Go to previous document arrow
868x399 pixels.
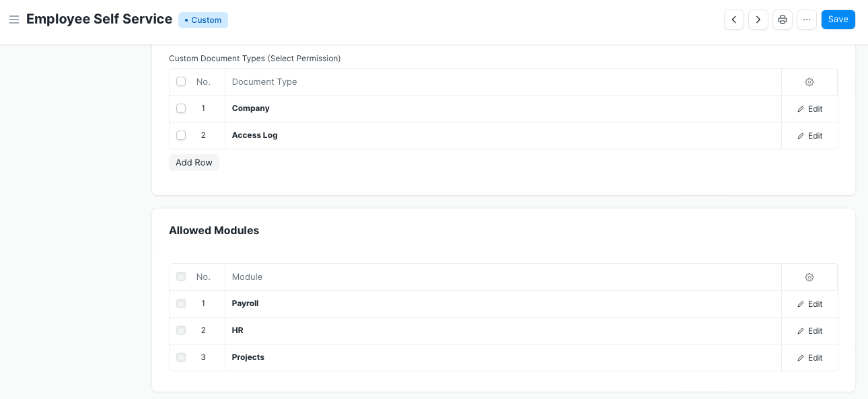(x=734, y=20)
